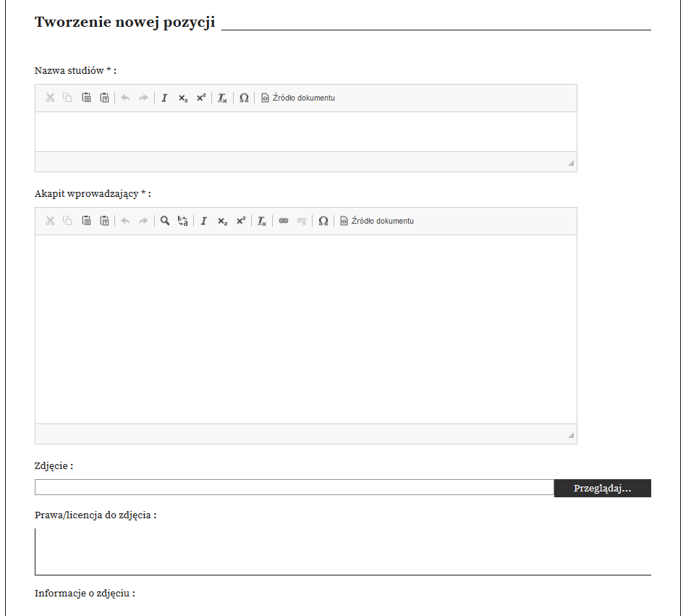Click inside the Akapit wprowadzający text area
The image size is (691, 616).
[x=305, y=329]
